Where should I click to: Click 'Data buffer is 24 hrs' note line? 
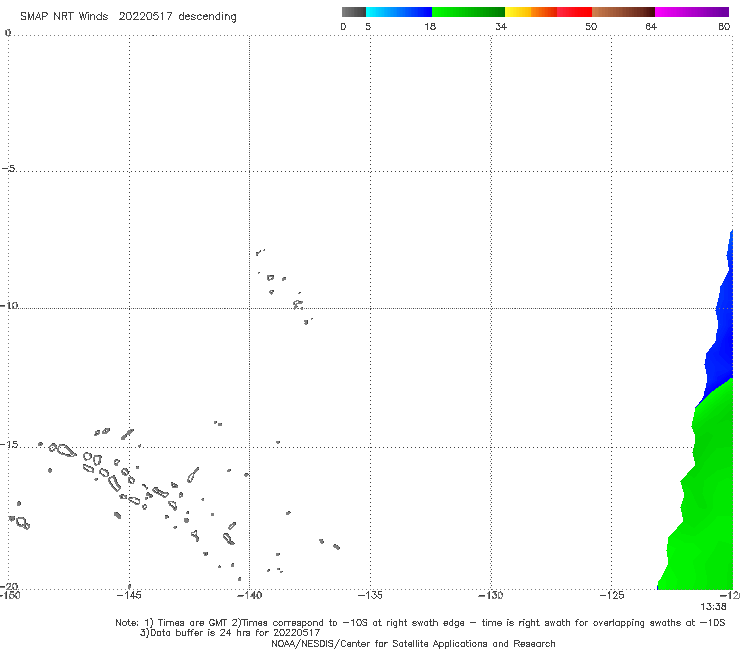(230, 633)
